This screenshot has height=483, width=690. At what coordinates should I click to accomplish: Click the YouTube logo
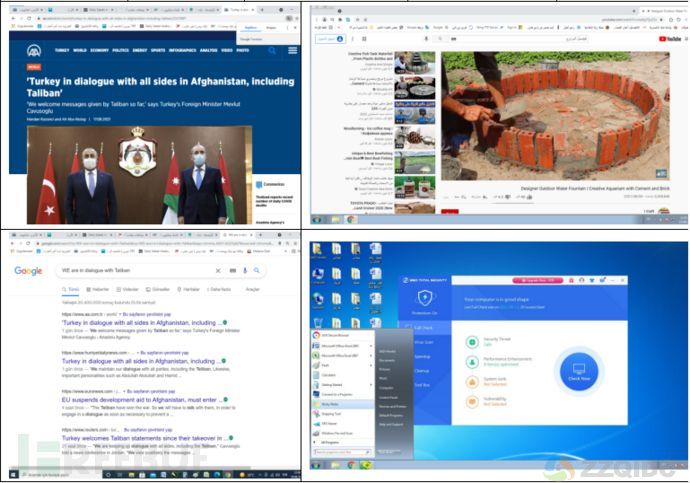pos(670,39)
